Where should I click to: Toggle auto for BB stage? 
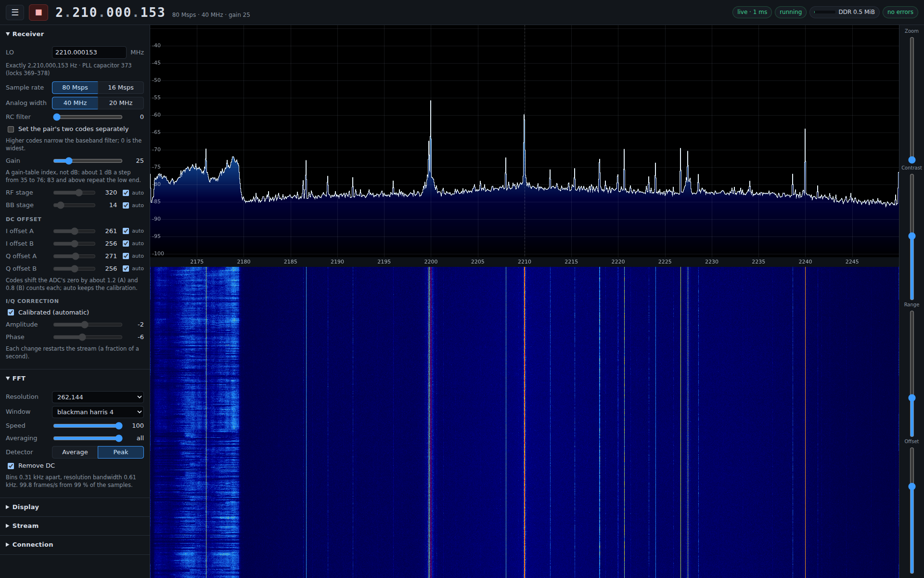click(126, 205)
